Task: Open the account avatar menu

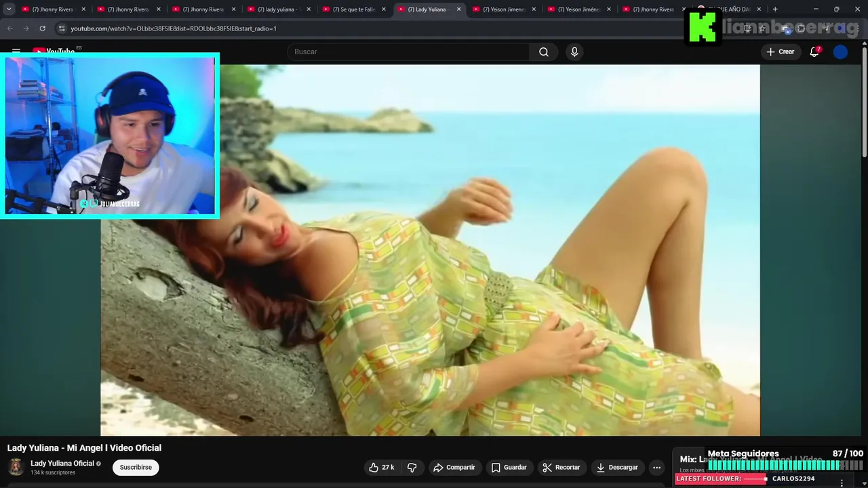Action: pyautogui.click(x=840, y=52)
